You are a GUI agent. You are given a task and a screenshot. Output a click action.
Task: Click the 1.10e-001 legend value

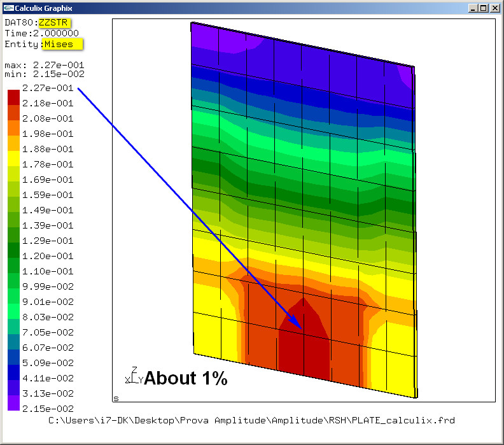[48, 271]
